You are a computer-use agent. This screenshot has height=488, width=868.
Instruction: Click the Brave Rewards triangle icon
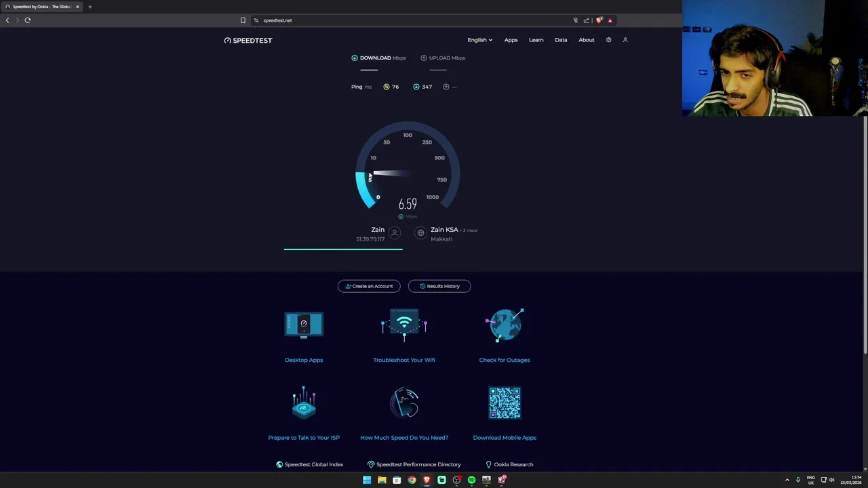tap(610, 20)
